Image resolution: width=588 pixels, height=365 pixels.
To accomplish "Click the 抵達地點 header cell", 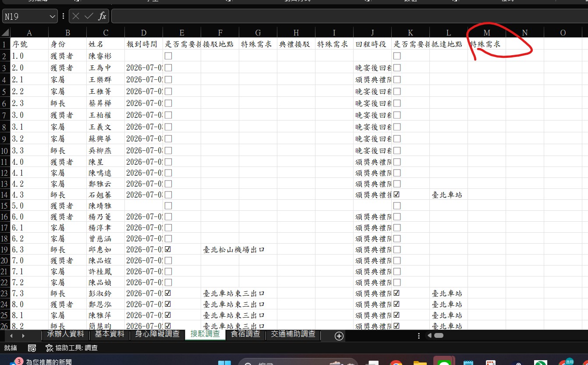I will [449, 44].
